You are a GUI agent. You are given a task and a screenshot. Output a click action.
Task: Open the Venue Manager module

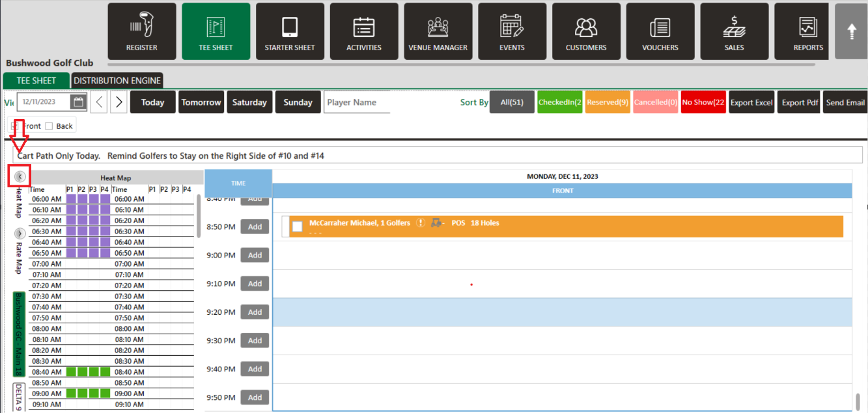click(x=438, y=31)
